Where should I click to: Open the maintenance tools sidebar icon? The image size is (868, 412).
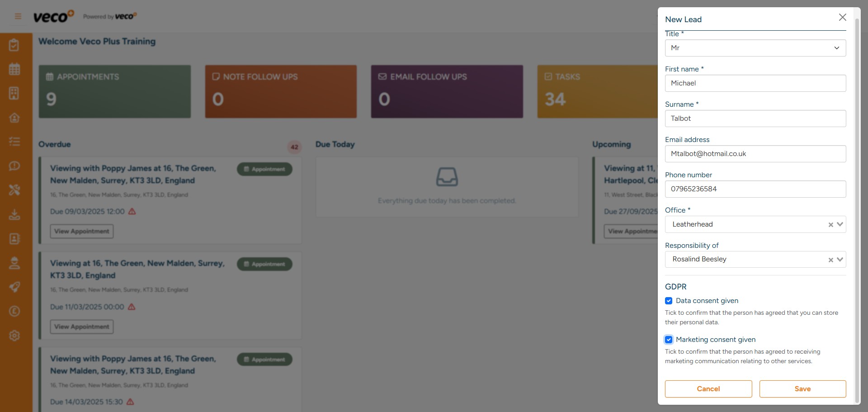[x=14, y=190]
